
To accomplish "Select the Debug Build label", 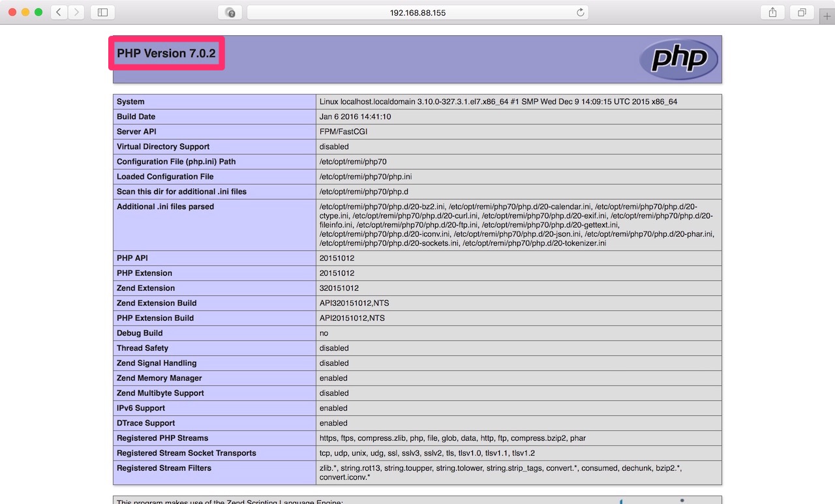I will pos(140,333).
